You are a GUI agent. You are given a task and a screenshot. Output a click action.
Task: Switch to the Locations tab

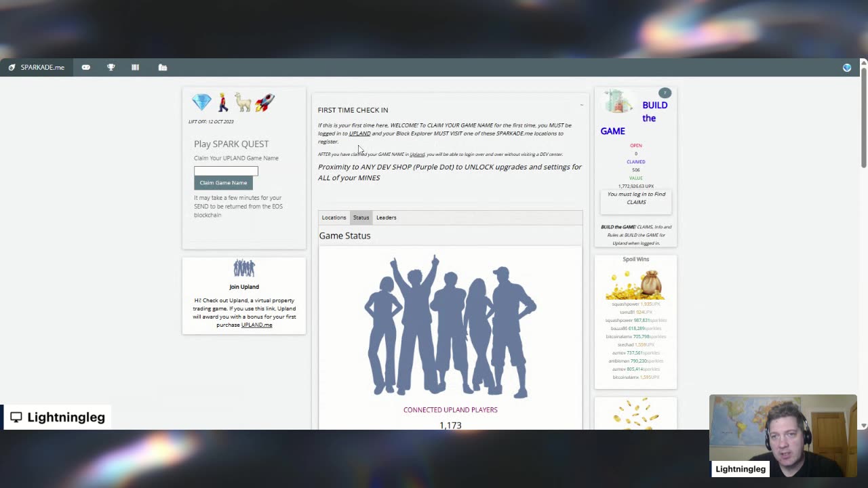[x=334, y=218]
